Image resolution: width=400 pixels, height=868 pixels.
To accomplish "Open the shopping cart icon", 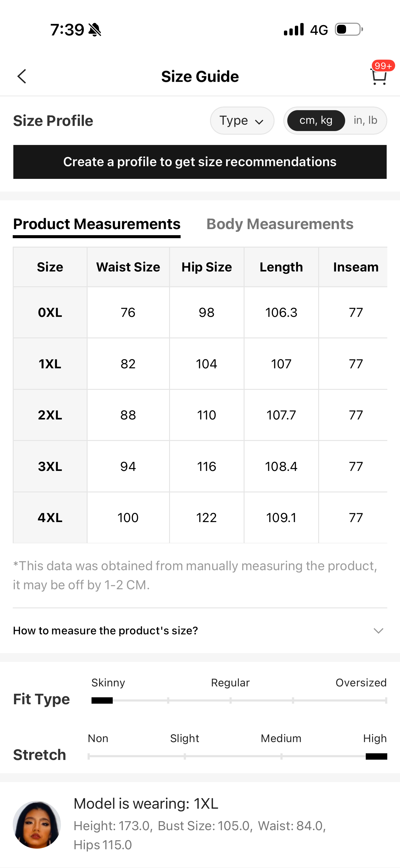I will (x=378, y=77).
